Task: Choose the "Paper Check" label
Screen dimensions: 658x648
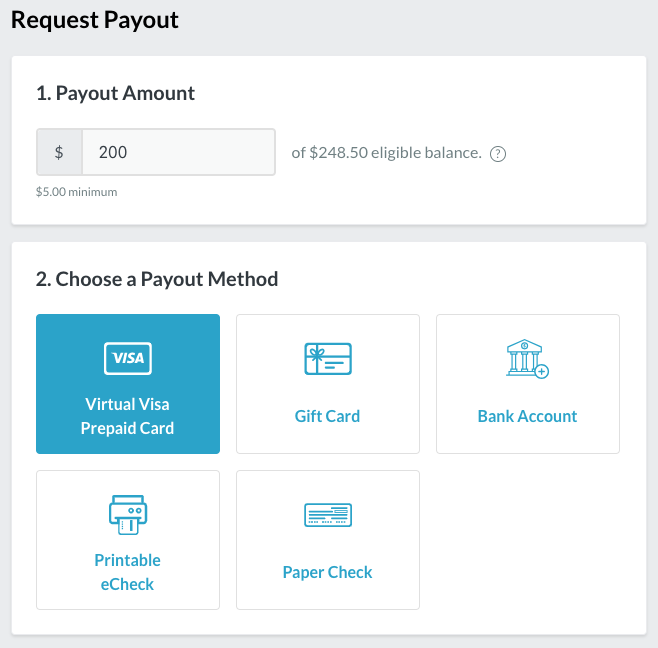Action: [328, 572]
